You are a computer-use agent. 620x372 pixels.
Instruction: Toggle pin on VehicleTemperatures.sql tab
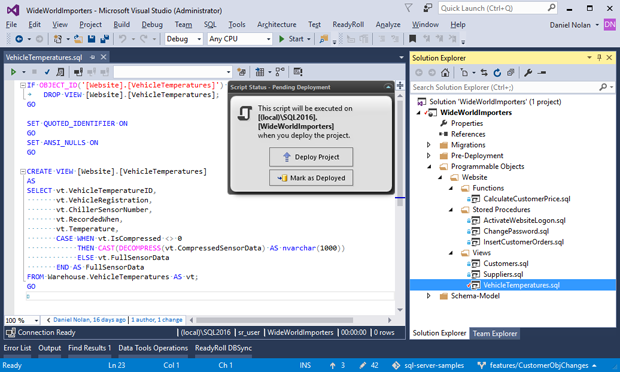tap(92, 57)
